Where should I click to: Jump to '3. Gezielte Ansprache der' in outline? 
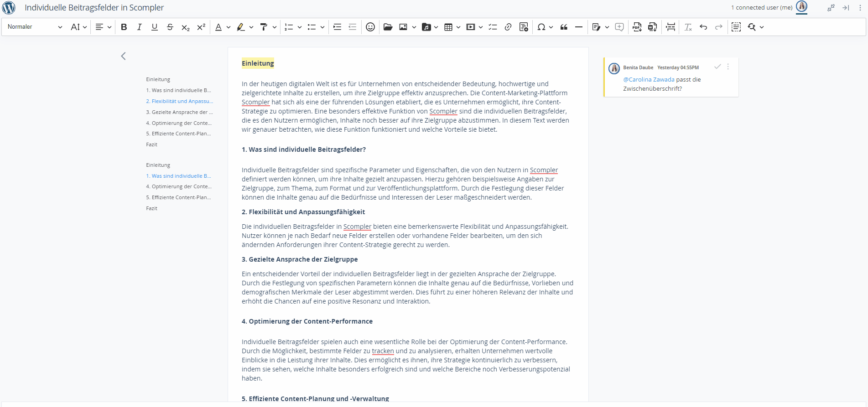point(179,112)
